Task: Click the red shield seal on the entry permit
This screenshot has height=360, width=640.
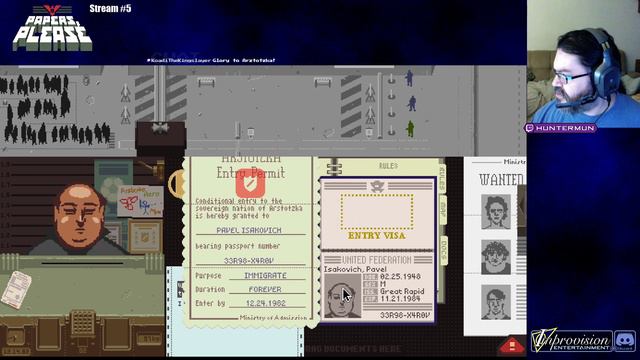Action: (x=250, y=183)
